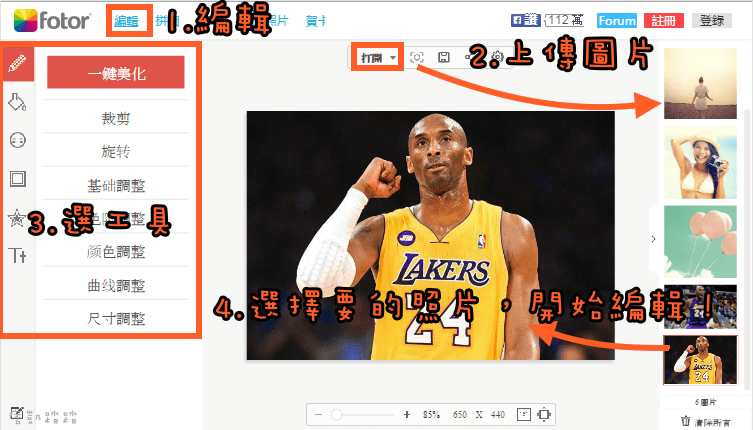Open the 基础調整 option
The width and height of the screenshot is (753, 430).
tap(116, 184)
